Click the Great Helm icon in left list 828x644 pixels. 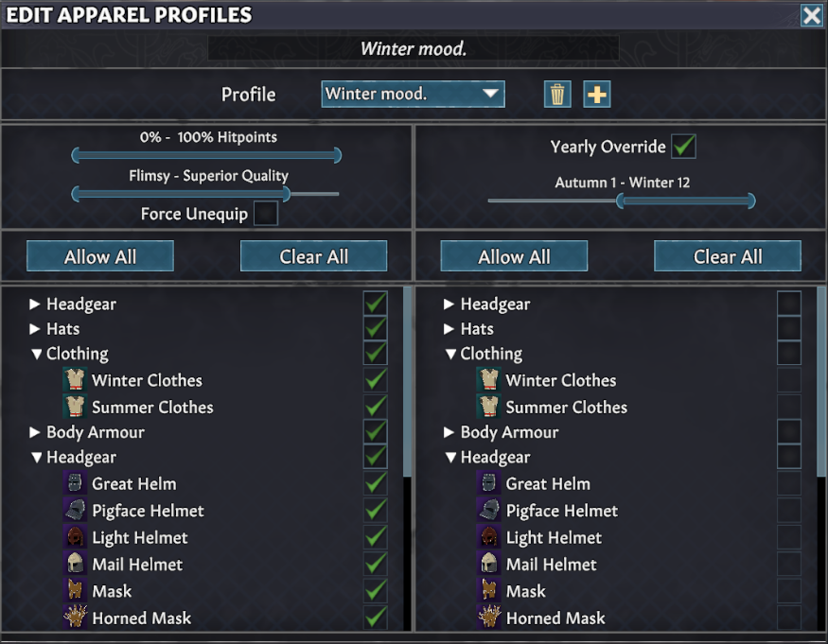click(x=76, y=484)
